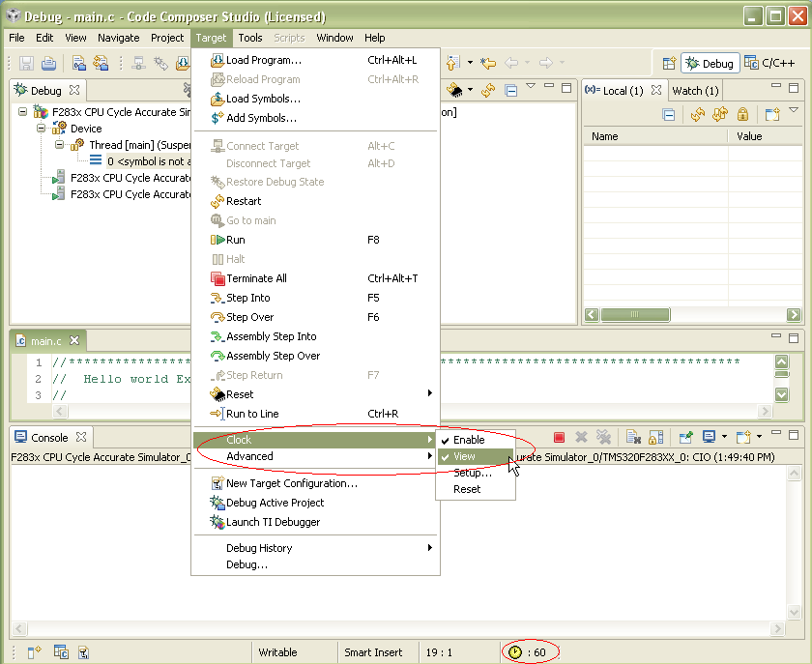Select Launch TI Debugger entry

315,522
